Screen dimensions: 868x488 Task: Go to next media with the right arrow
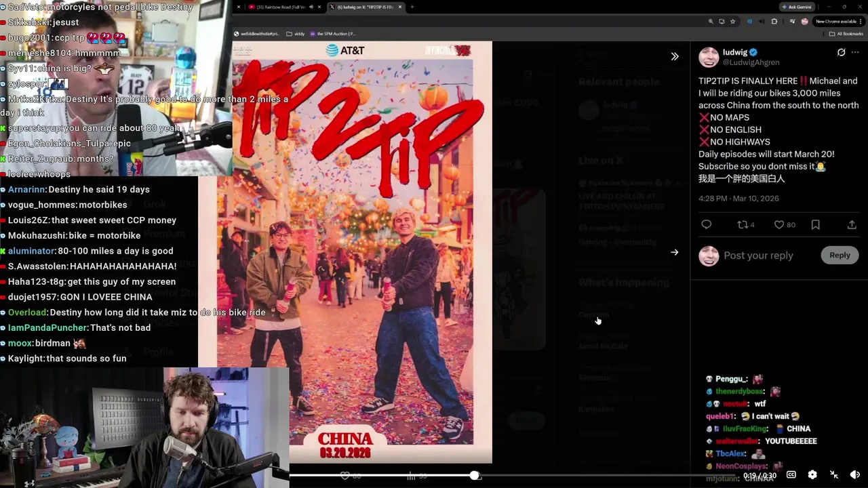675,252
